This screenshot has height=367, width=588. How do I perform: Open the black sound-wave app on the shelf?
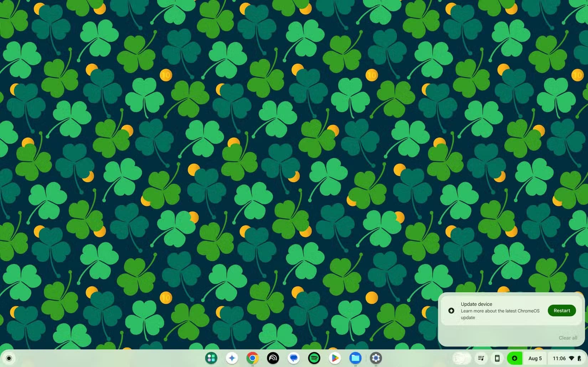[273, 358]
